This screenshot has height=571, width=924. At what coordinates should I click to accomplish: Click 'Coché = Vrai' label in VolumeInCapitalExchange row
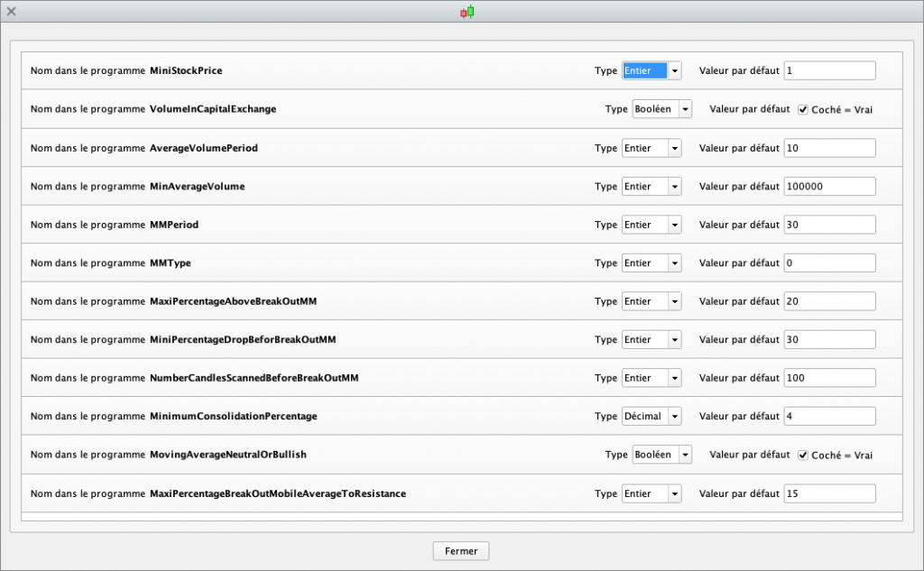click(842, 110)
